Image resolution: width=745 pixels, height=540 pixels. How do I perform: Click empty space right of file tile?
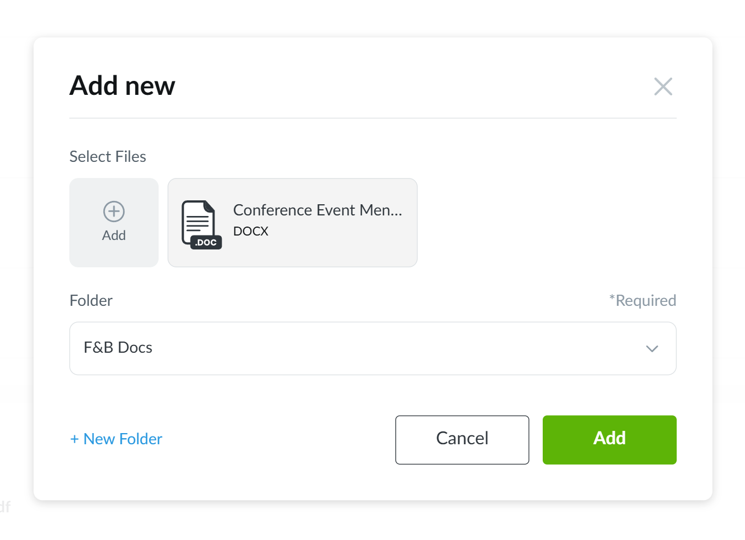pyautogui.click(x=546, y=223)
